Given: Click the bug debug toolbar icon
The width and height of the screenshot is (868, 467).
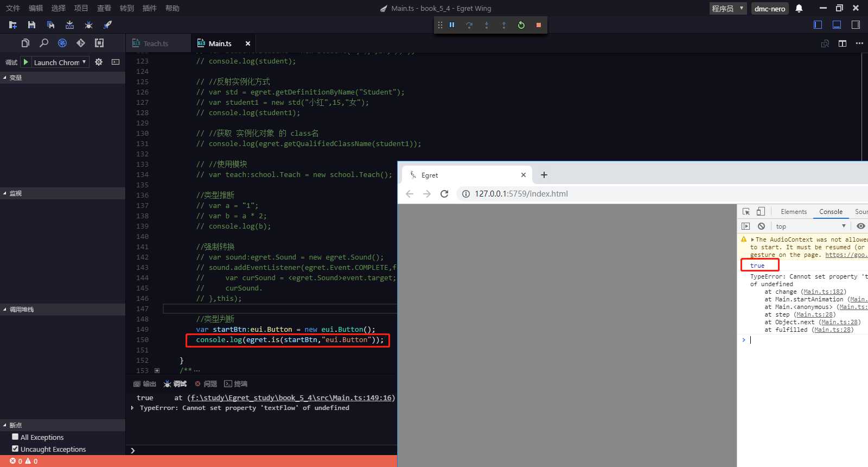Looking at the screenshot, I should tap(88, 25).
